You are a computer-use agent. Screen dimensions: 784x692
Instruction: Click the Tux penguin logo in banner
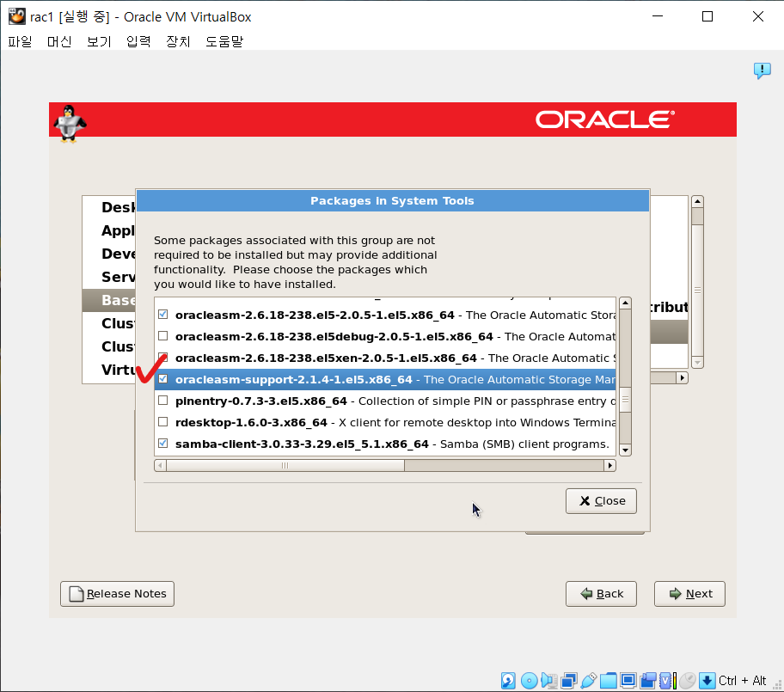[x=69, y=124]
